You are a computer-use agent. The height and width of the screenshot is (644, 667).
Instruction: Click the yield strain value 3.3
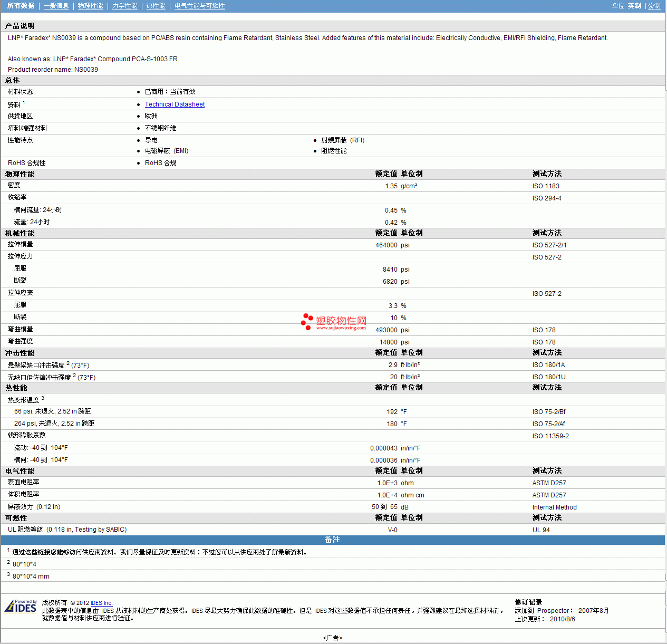393,306
